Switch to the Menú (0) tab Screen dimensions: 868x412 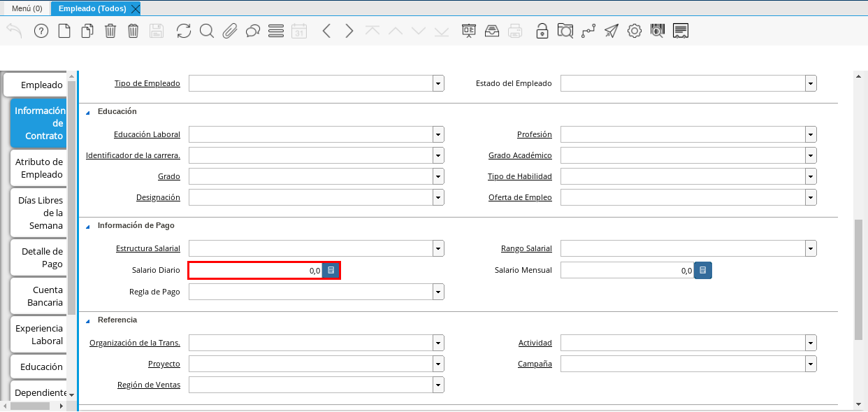[27, 8]
